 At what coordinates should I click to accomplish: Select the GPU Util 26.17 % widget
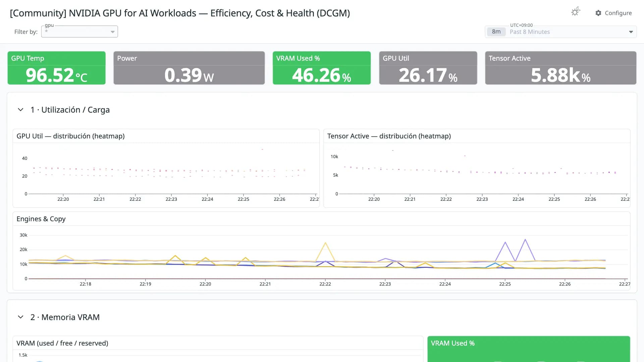428,68
